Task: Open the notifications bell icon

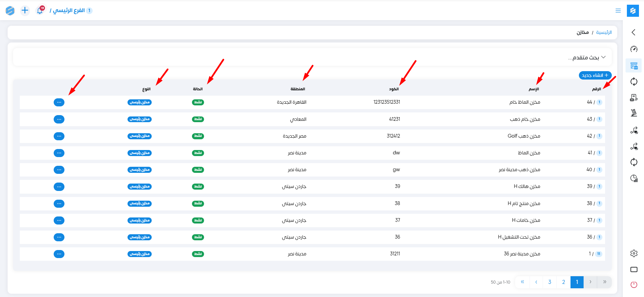Action: pos(40,10)
